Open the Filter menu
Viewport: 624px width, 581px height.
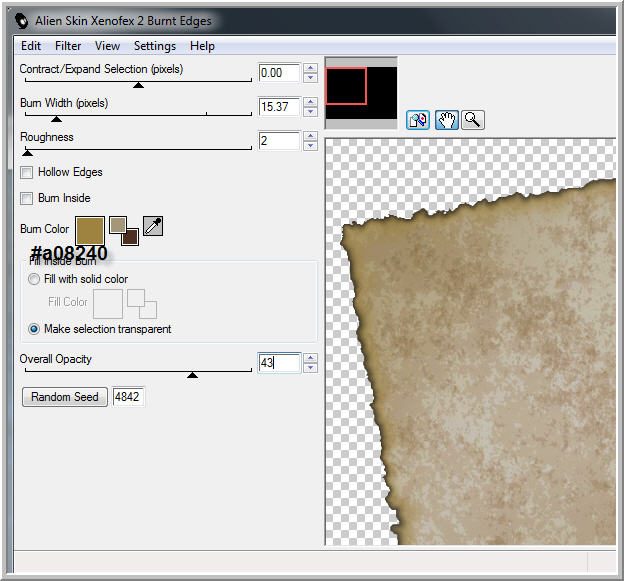pos(68,46)
